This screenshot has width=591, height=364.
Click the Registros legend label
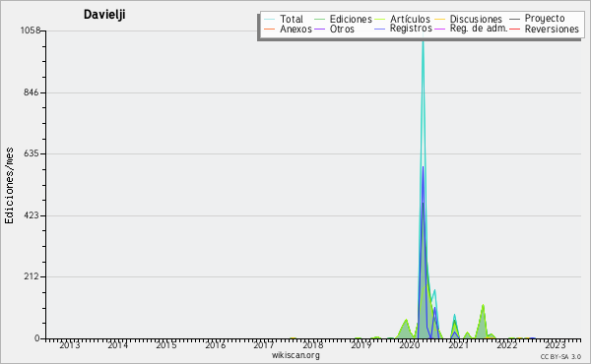click(411, 29)
